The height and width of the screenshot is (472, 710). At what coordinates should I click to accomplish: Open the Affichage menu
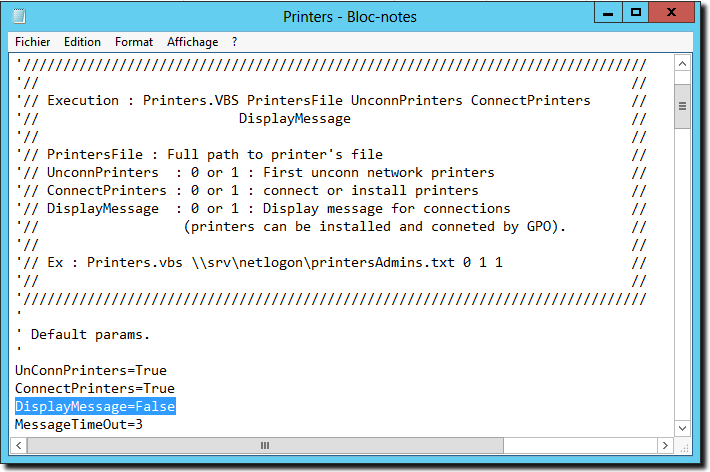click(x=192, y=42)
